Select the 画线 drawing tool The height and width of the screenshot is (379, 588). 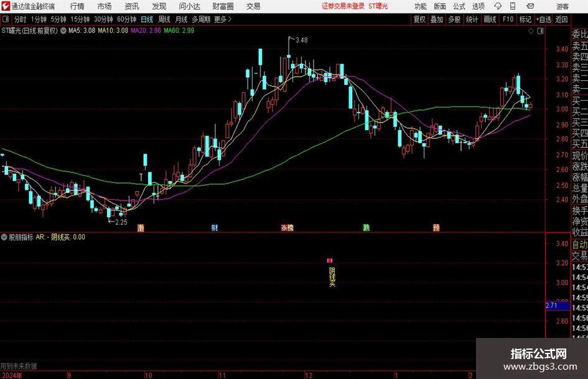coord(490,19)
